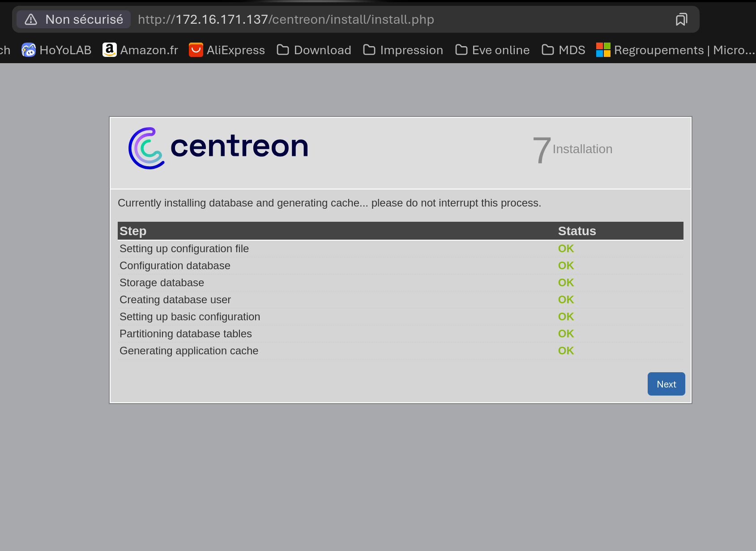Click OK status for Configuration database
Image resolution: width=756 pixels, height=551 pixels.
[566, 266]
